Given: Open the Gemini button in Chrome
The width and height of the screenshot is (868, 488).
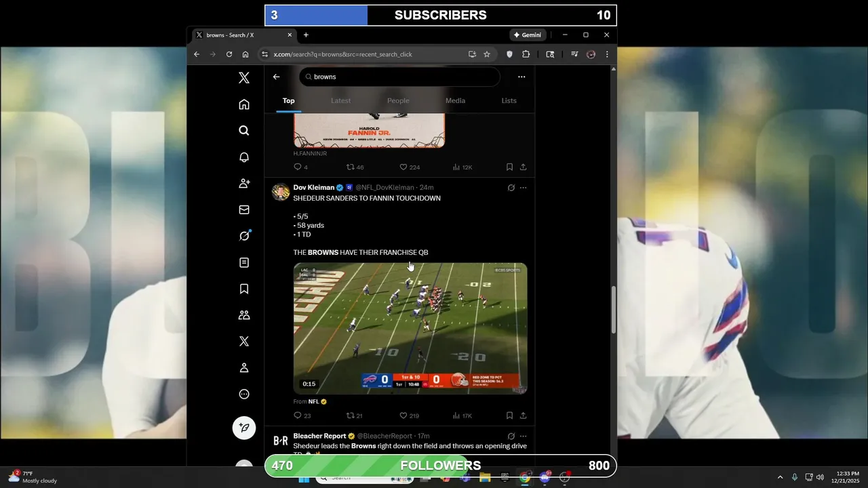Looking at the screenshot, I should [528, 35].
